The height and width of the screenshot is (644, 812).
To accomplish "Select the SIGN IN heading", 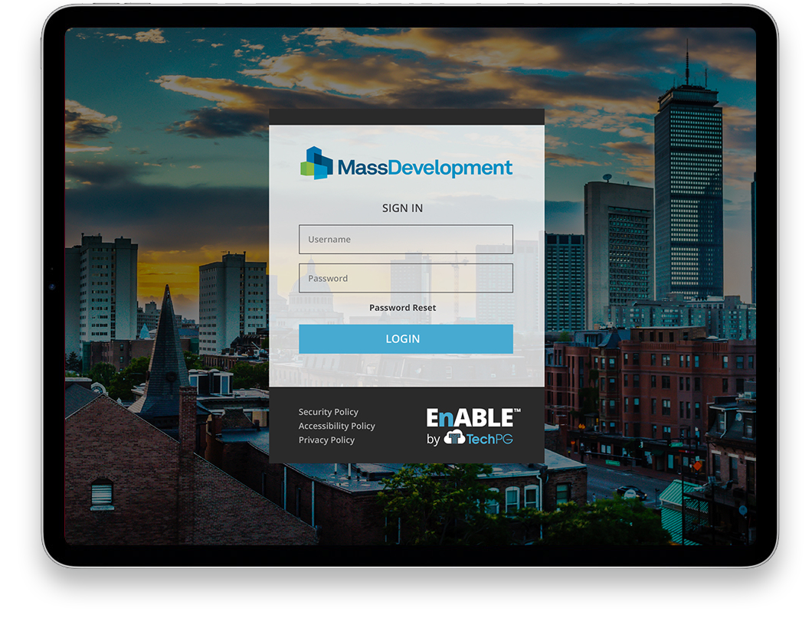I will point(402,208).
